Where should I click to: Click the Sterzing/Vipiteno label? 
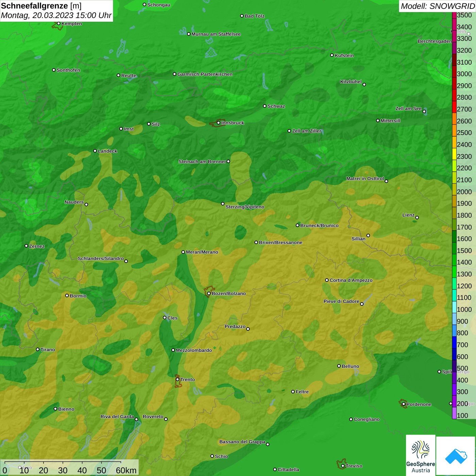click(x=245, y=207)
